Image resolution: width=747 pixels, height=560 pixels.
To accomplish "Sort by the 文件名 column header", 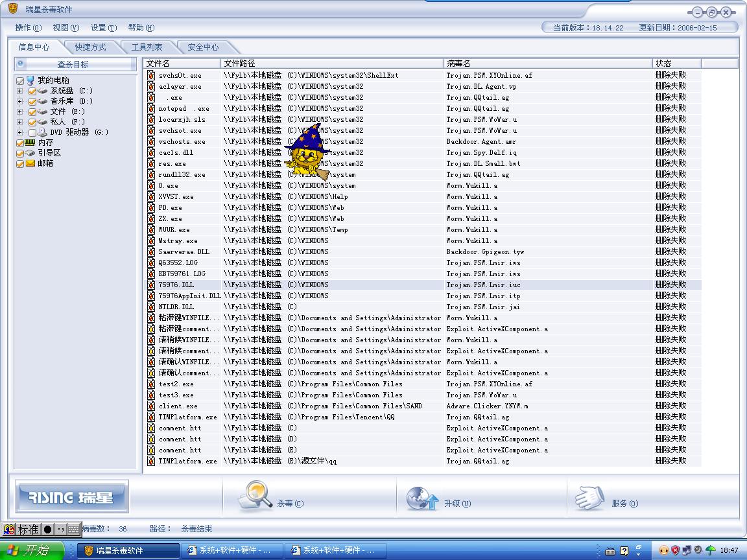I will pos(182,64).
